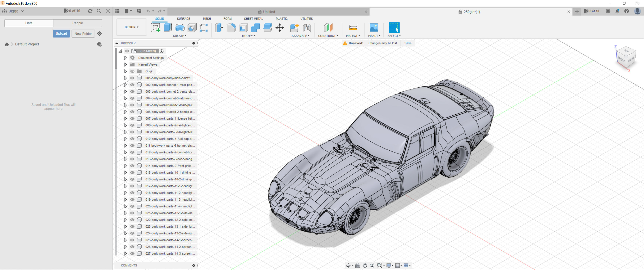Hide 027-bodywork-parts-14-3-screen component

click(132, 253)
